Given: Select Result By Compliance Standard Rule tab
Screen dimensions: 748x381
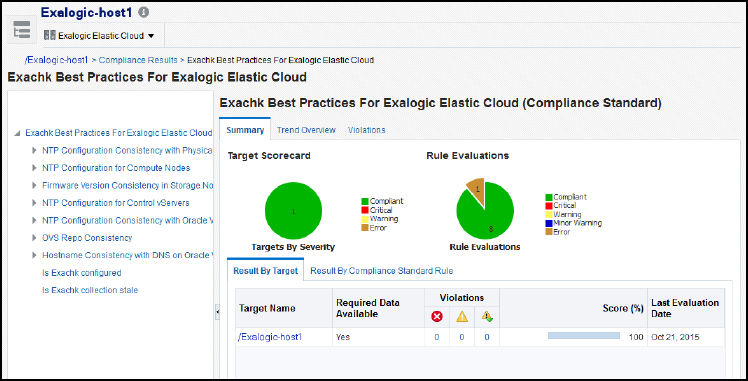Looking at the screenshot, I should point(382,270).
